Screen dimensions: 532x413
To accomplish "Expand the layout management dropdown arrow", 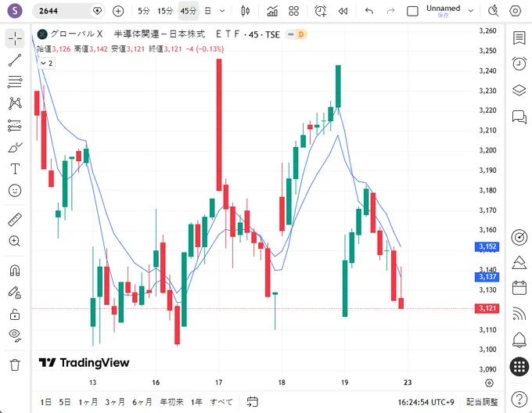I will coord(471,11).
